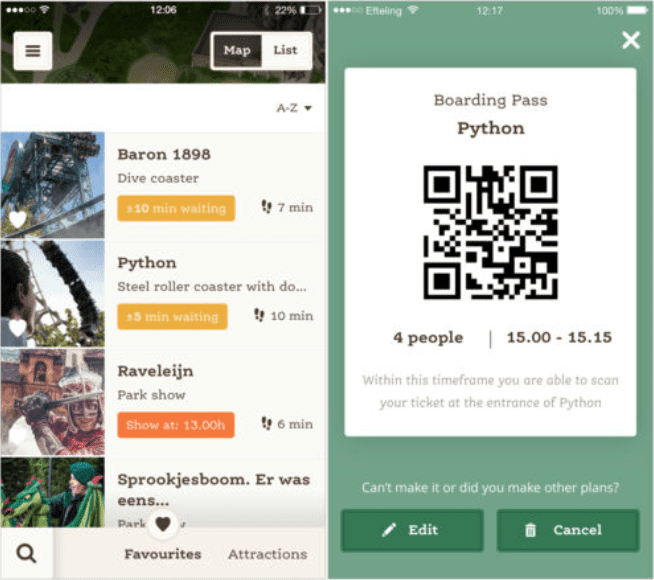Switch to the Favourites tab
Image resolution: width=654 pixels, height=580 pixels.
tap(163, 554)
